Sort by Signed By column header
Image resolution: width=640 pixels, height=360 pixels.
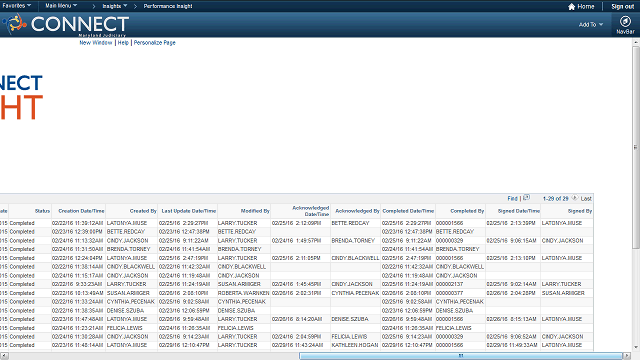tap(580, 211)
